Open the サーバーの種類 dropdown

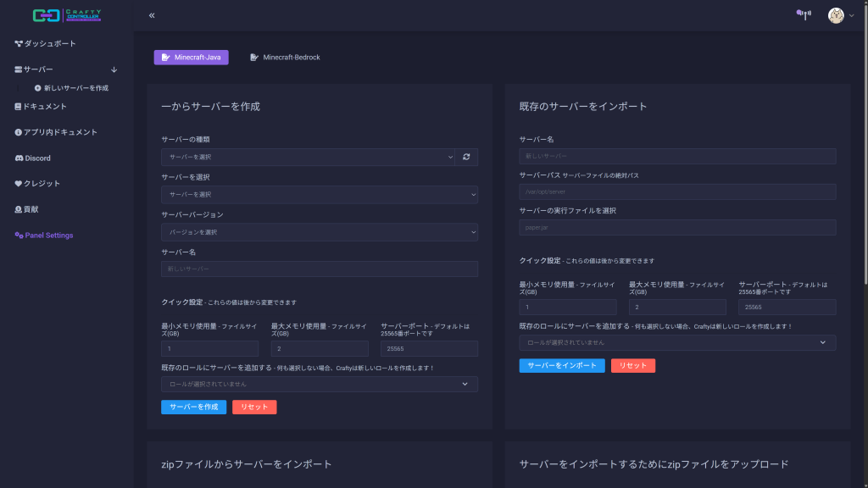(x=308, y=157)
